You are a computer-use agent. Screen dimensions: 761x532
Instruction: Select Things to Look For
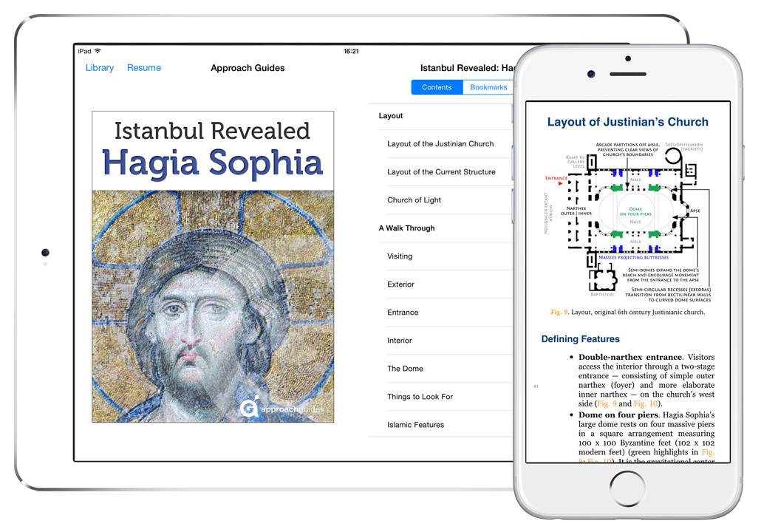[x=420, y=397]
